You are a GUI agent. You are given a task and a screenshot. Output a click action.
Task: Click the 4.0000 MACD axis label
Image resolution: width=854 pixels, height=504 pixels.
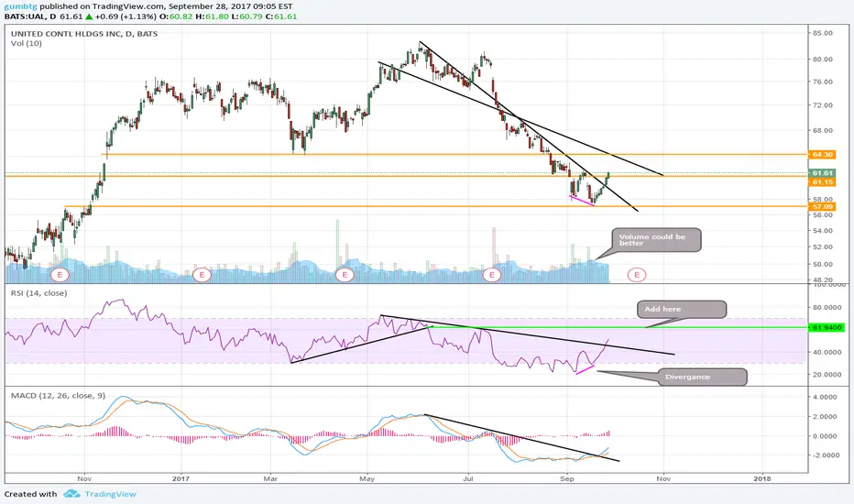tap(826, 397)
